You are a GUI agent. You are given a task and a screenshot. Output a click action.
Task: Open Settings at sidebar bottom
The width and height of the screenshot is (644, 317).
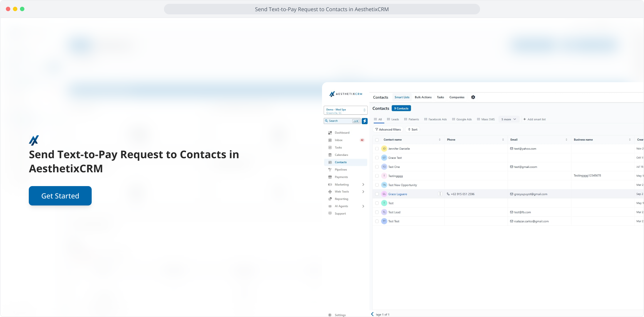340,315
